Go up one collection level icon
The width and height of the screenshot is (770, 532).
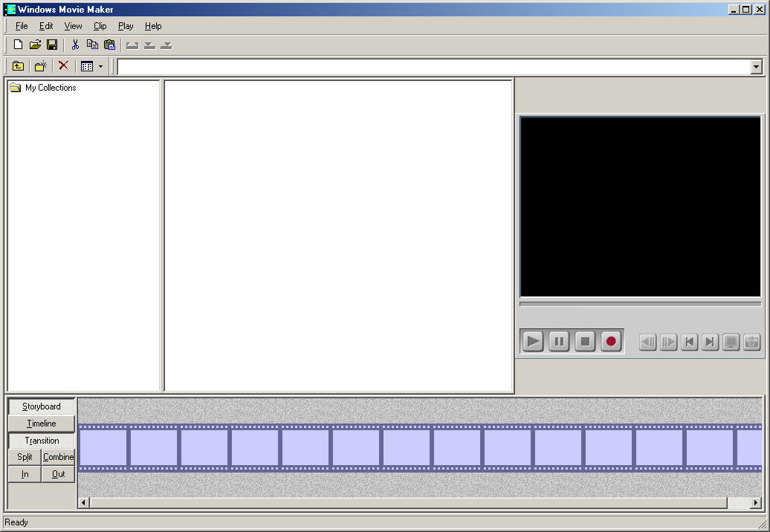tap(18, 66)
